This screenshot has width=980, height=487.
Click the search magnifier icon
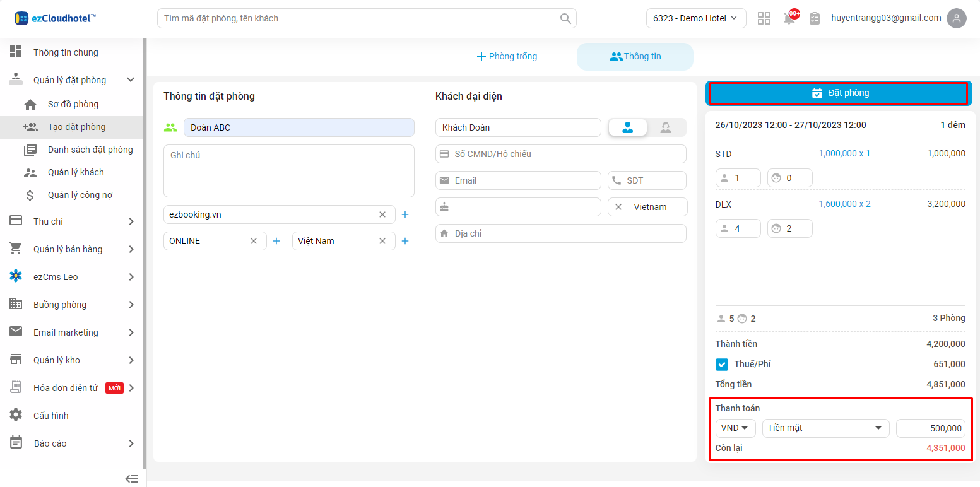point(565,18)
